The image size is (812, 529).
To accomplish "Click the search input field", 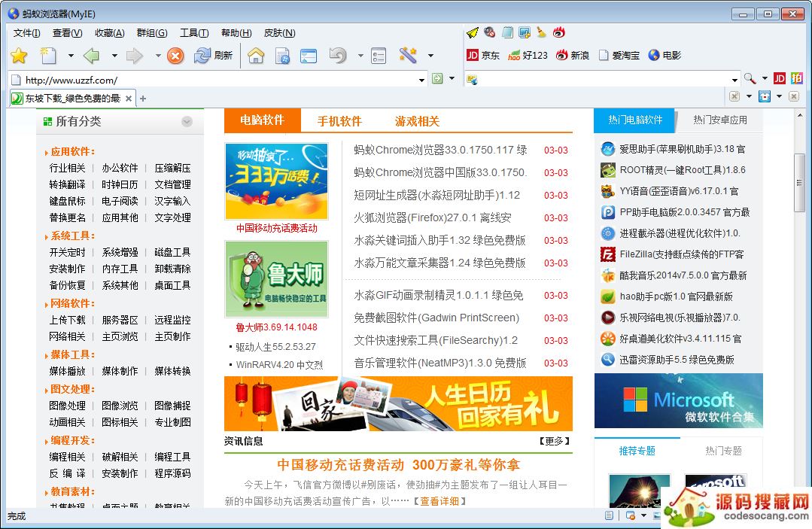I will tap(604, 80).
